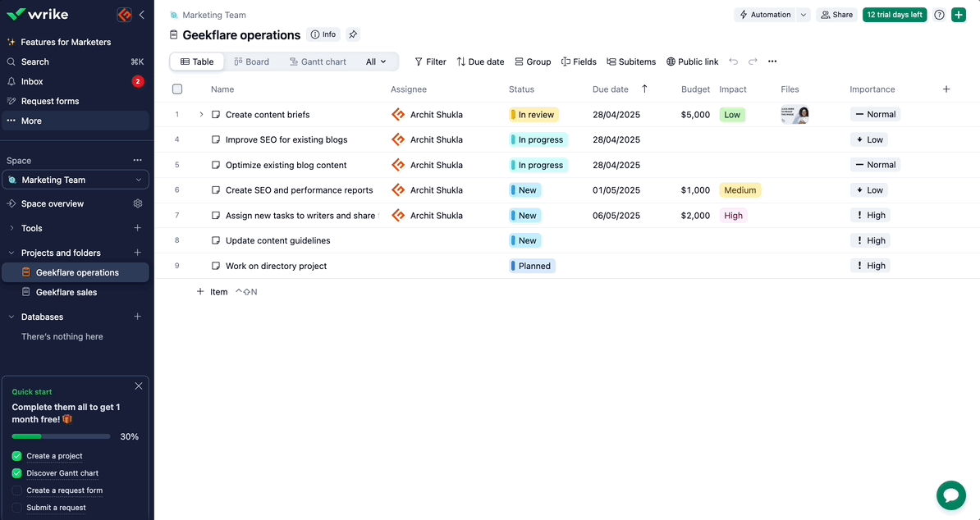Image resolution: width=980 pixels, height=520 pixels.
Task: Open Update content guidelines task
Action: (x=278, y=241)
